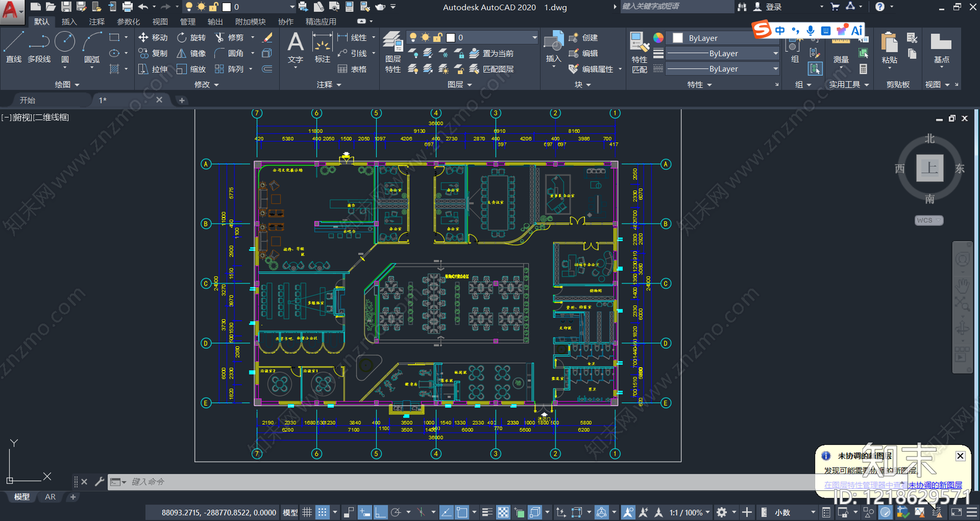980x521 pixels.
Task: Click Match Layer (匹配图层) button
Action: (x=491, y=69)
